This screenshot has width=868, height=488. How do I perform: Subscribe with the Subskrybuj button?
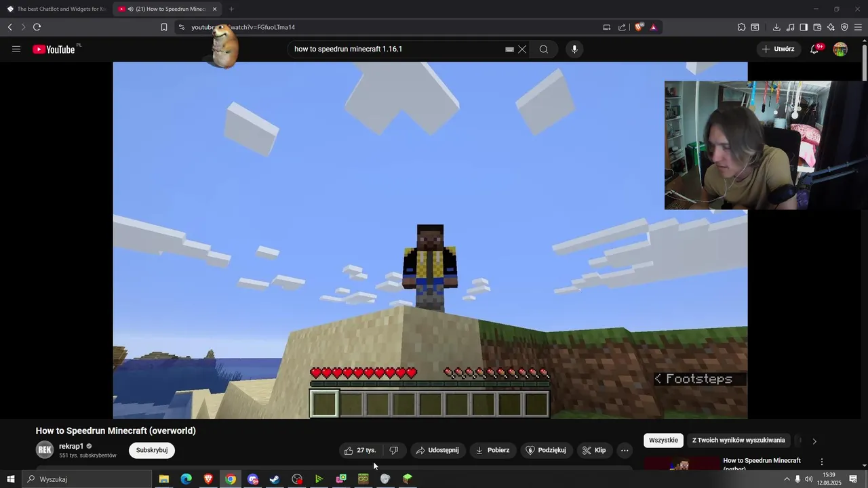tap(152, 450)
